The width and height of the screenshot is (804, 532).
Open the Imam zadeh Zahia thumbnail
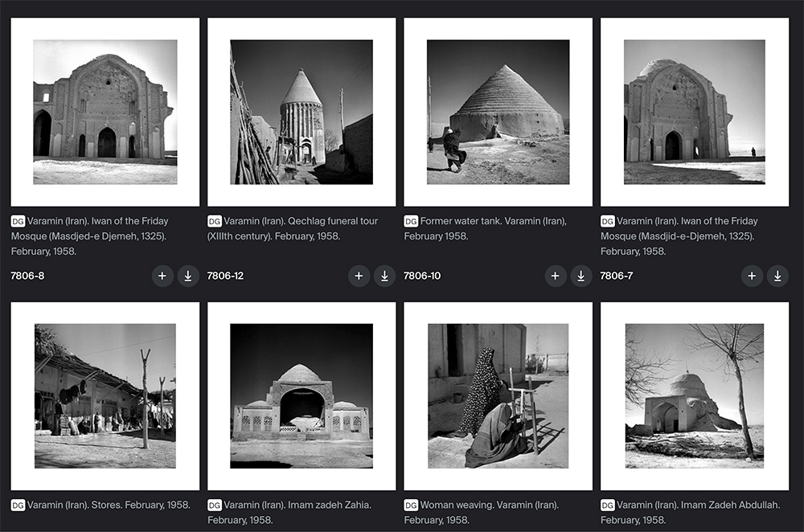[x=301, y=396]
